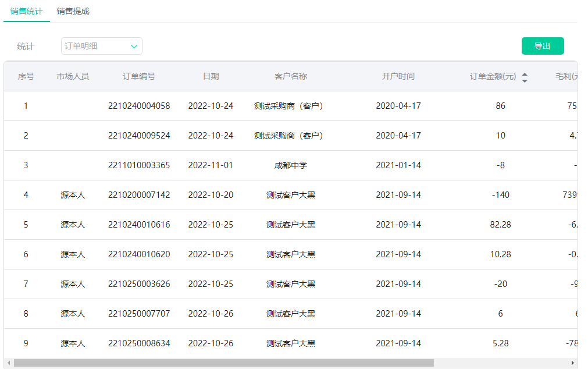Click the 客户名称 column header
The image size is (588, 369).
(x=290, y=76)
